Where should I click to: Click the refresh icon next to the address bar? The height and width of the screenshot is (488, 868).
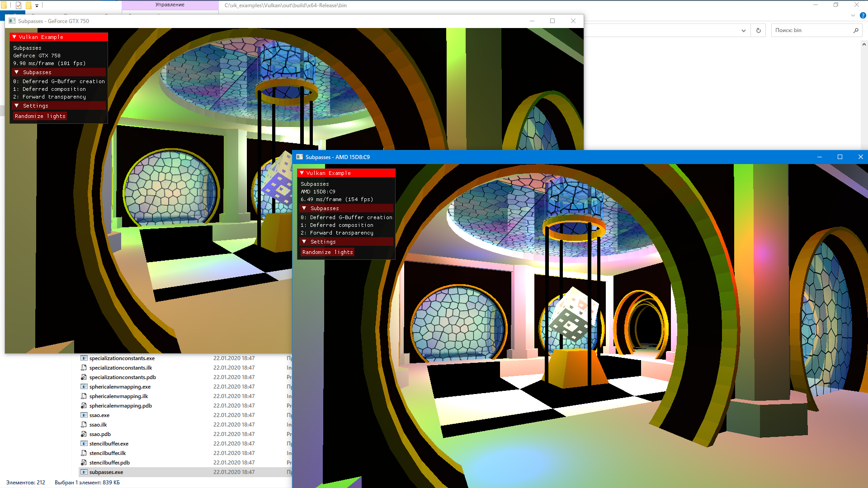(x=759, y=30)
